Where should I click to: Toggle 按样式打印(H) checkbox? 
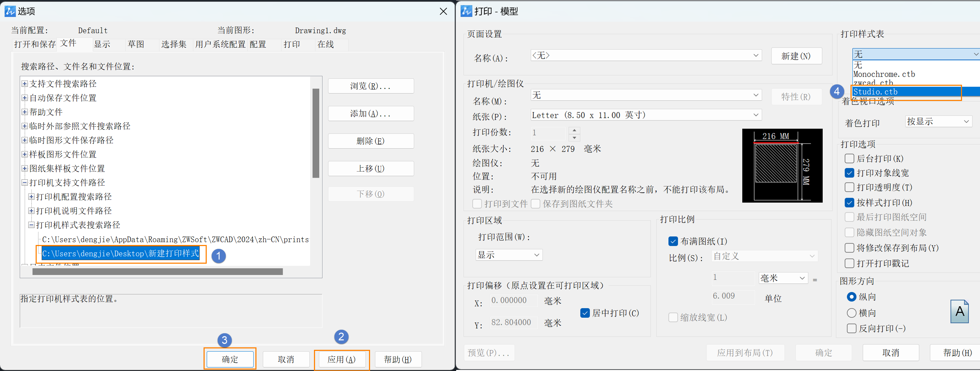pos(849,202)
